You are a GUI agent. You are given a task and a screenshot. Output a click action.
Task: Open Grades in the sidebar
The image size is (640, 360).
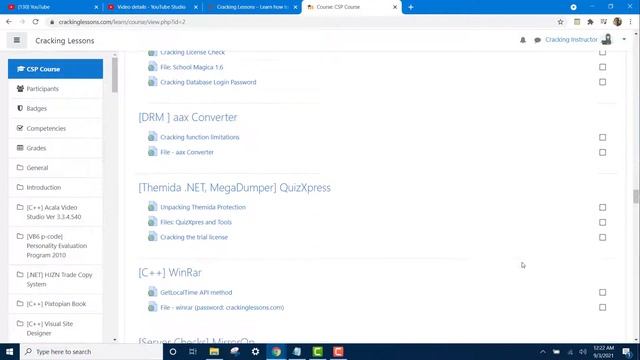point(56,148)
